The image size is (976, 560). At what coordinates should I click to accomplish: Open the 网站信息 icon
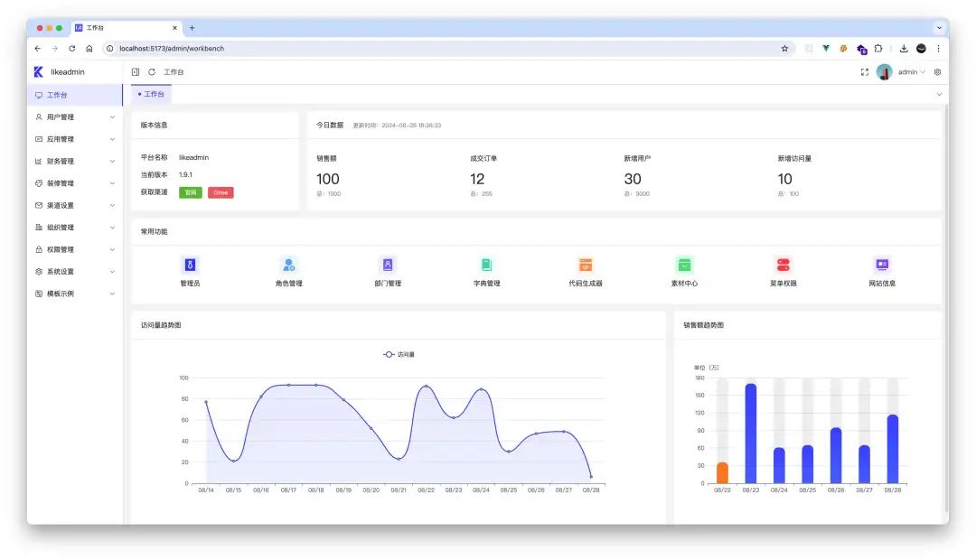pyautogui.click(x=882, y=265)
